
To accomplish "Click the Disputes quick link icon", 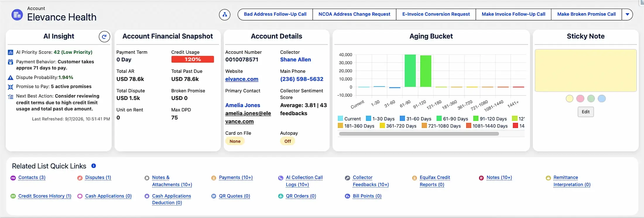I will tap(80, 178).
